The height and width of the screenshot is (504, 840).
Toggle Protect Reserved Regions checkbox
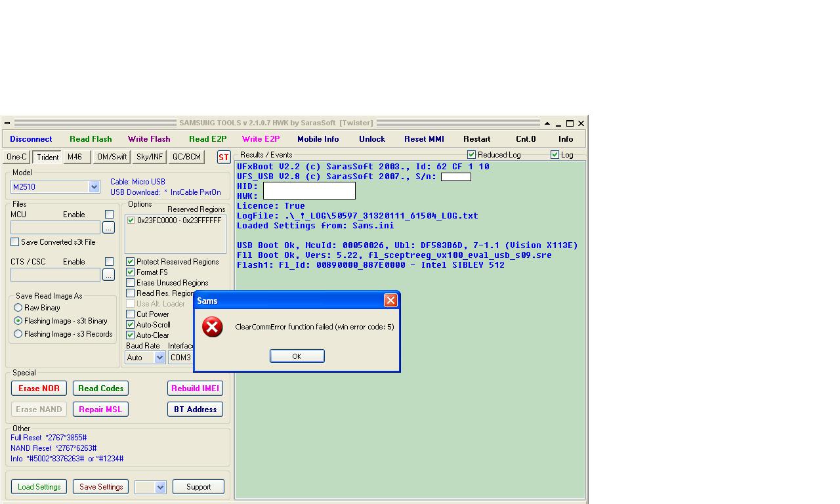[130, 262]
